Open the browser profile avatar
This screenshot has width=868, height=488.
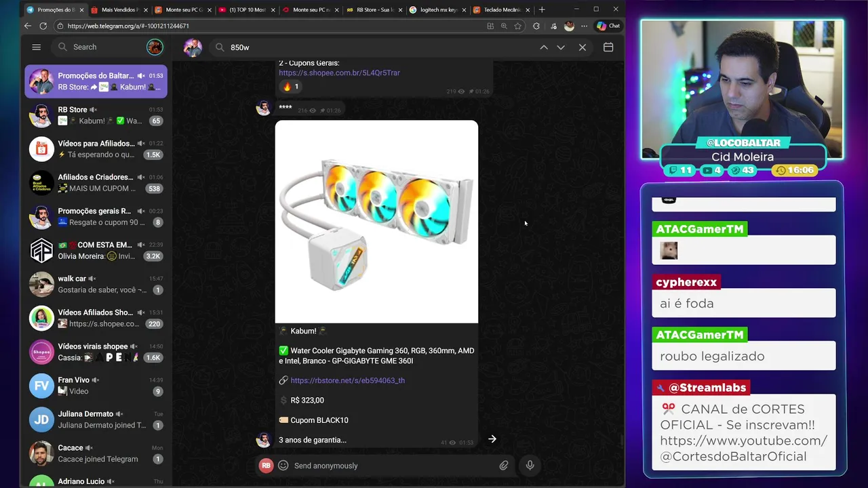[569, 26]
